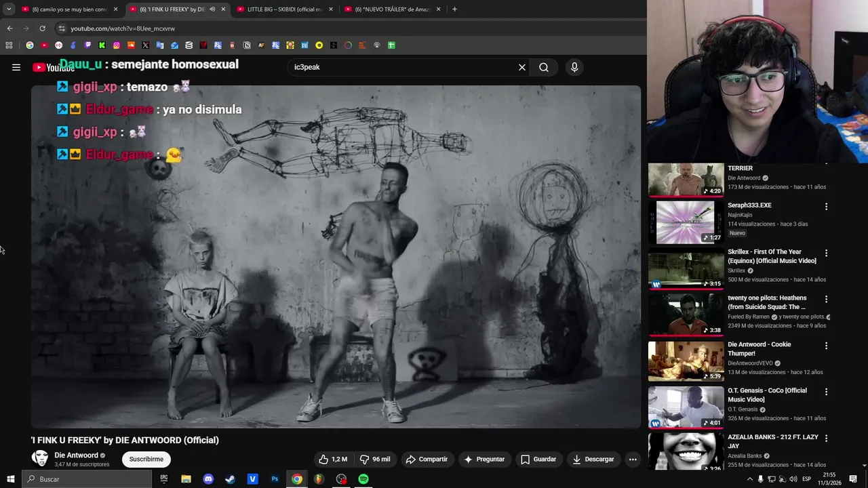Viewport: 868px width, 488px height.
Task: Open the Windows Start menu
Action: coord(11,479)
